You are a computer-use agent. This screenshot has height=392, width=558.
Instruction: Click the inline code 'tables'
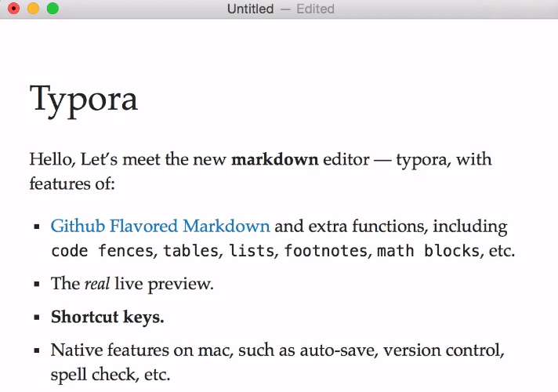point(190,251)
